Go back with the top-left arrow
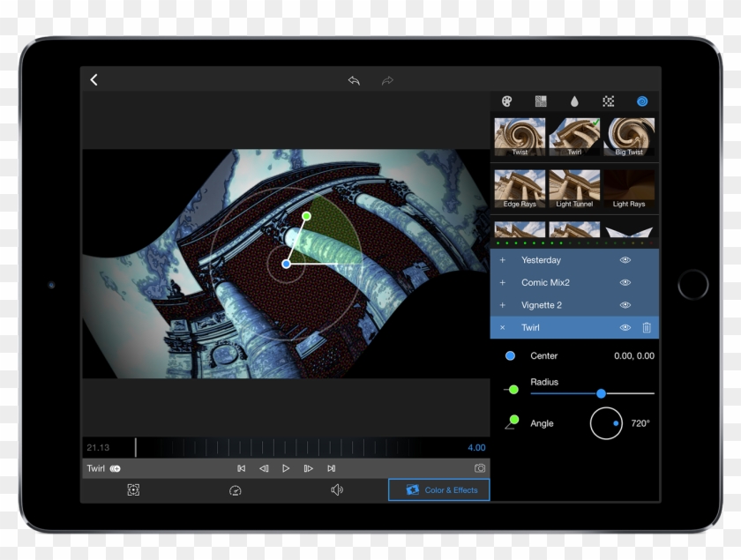Viewport: 741px width, 560px height. [x=94, y=80]
